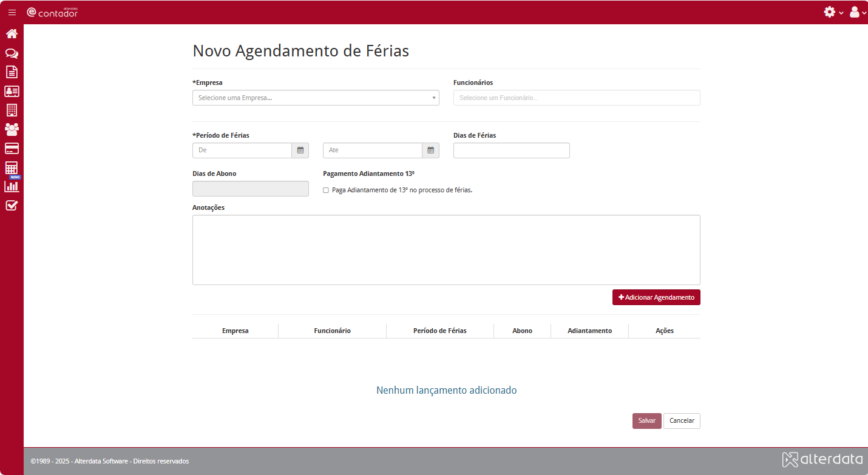Image resolution: width=868 pixels, height=475 pixels.
Task: Click the building (companies) sidebar icon
Action: click(x=12, y=110)
